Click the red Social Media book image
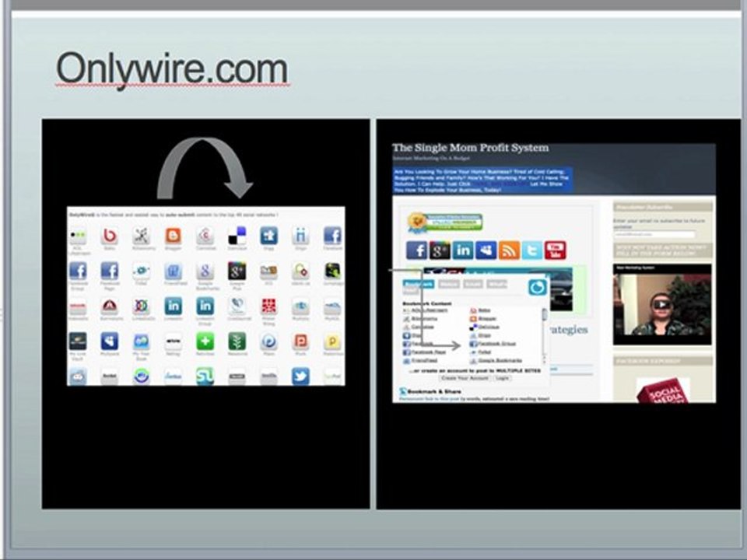 coord(663,390)
